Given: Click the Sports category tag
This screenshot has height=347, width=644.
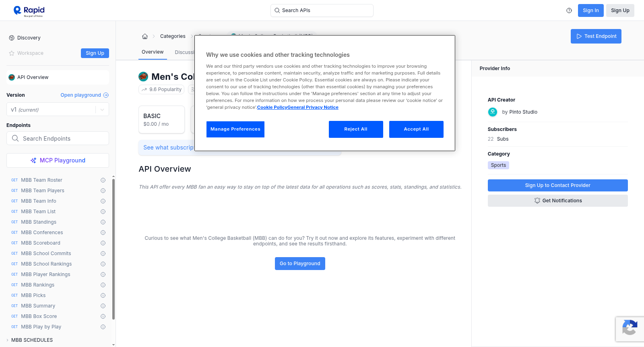Looking at the screenshot, I should pos(498,165).
